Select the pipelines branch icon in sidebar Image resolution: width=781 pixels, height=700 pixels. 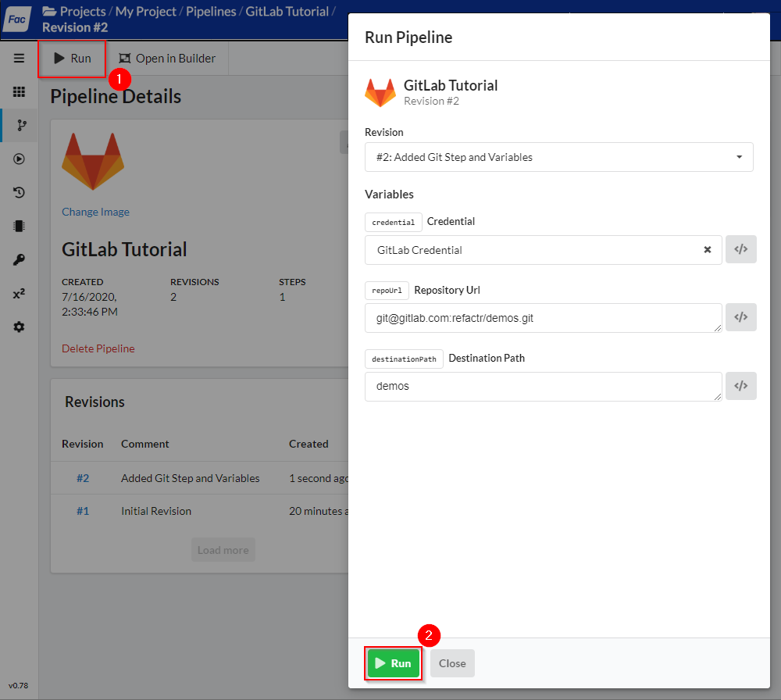(20, 125)
